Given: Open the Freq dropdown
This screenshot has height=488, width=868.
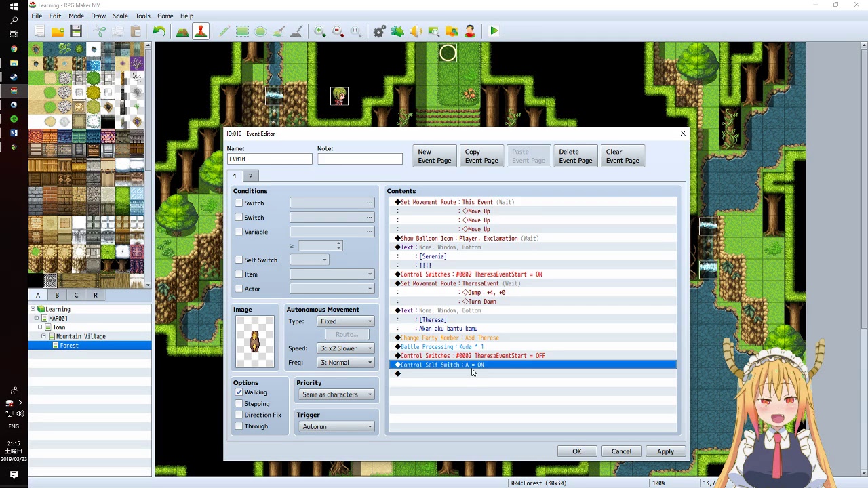Looking at the screenshot, I should (346, 363).
